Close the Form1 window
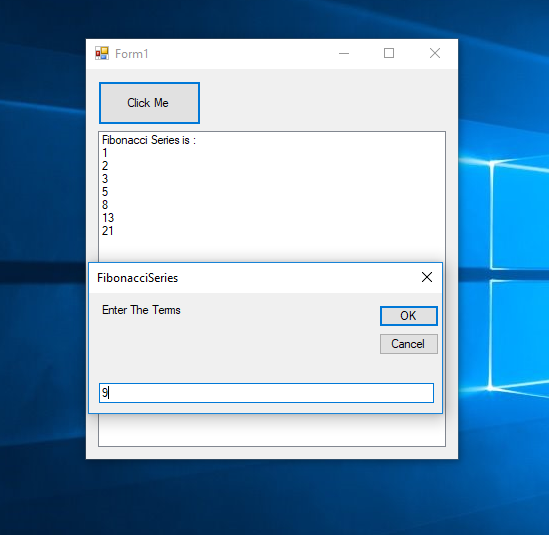The height and width of the screenshot is (535, 549). [x=435, y=54]
